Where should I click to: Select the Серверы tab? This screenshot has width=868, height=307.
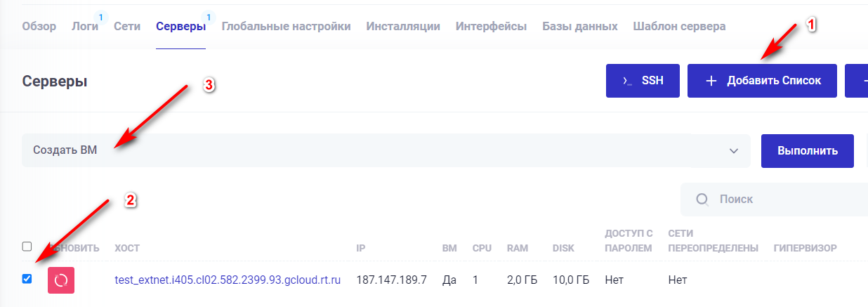180,26
